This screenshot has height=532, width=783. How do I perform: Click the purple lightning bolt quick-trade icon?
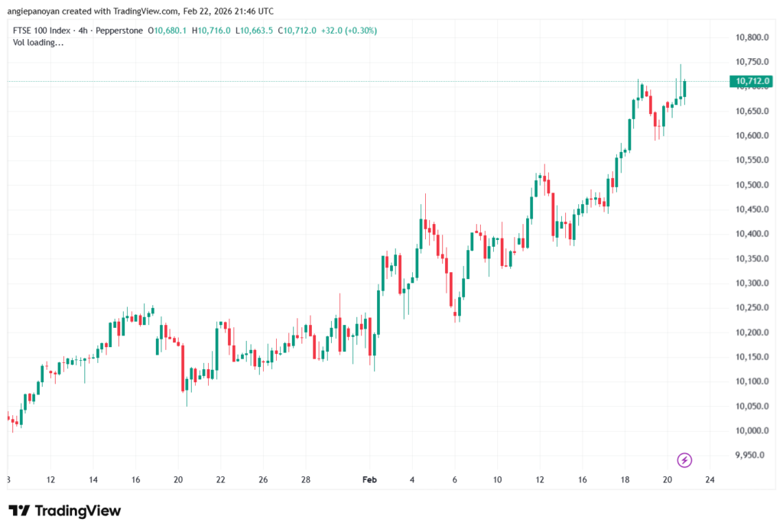point(685,459)
